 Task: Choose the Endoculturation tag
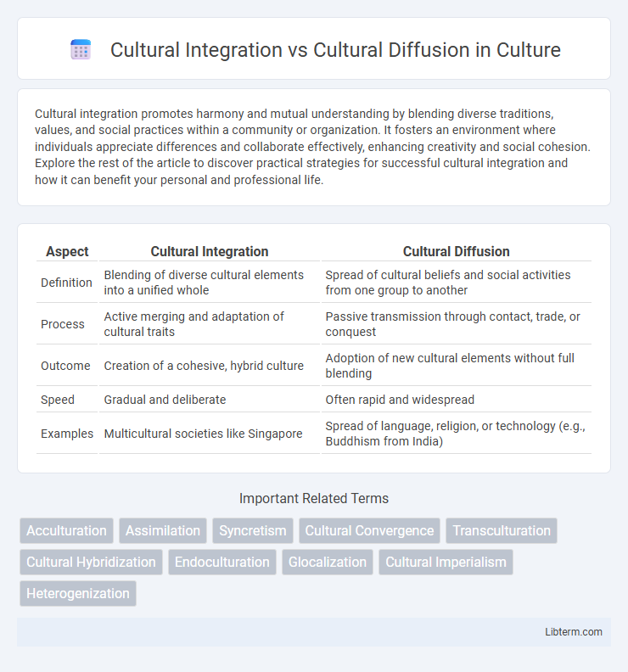(x=222, y=562)
